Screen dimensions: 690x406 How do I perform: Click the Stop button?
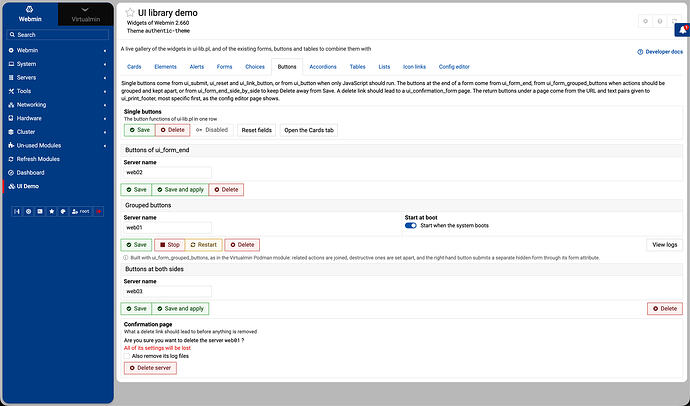[x=169, y=245]
